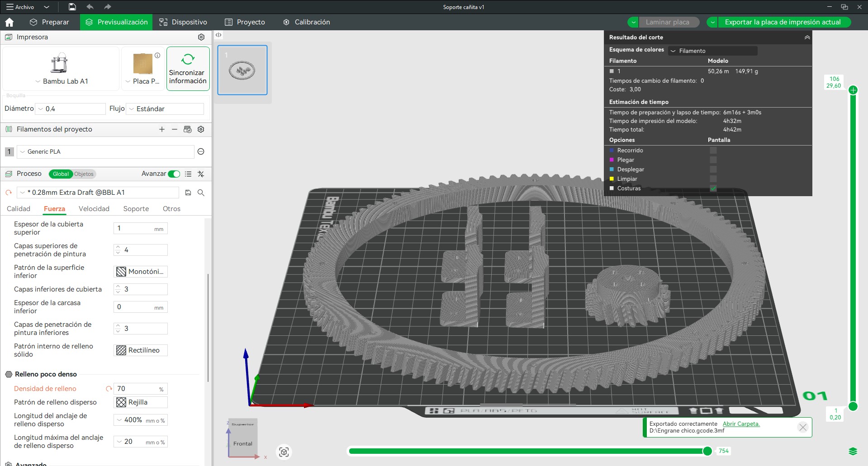Switch to the Calidad settings tab
The image size is (868, 466).
(19, 209)
